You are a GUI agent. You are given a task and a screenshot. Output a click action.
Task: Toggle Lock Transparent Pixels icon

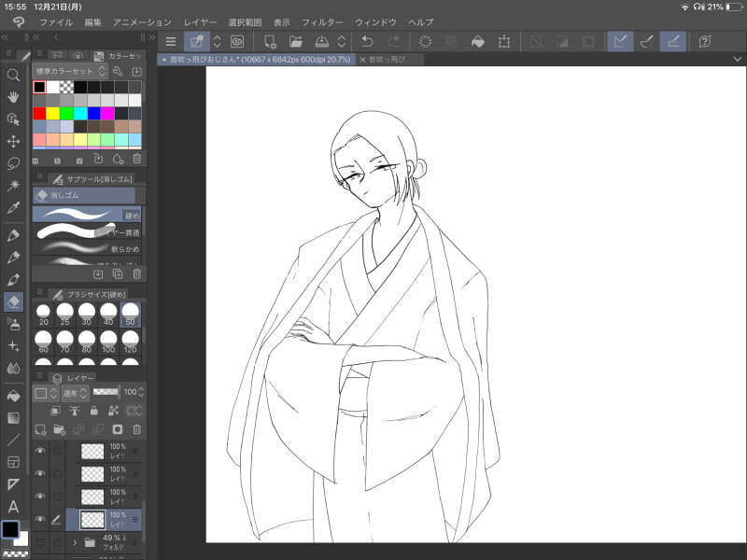pos(113,411)
